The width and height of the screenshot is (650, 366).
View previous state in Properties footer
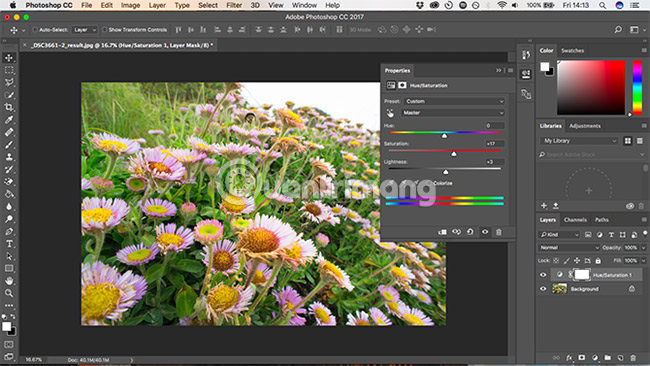(x=456, y=232)
